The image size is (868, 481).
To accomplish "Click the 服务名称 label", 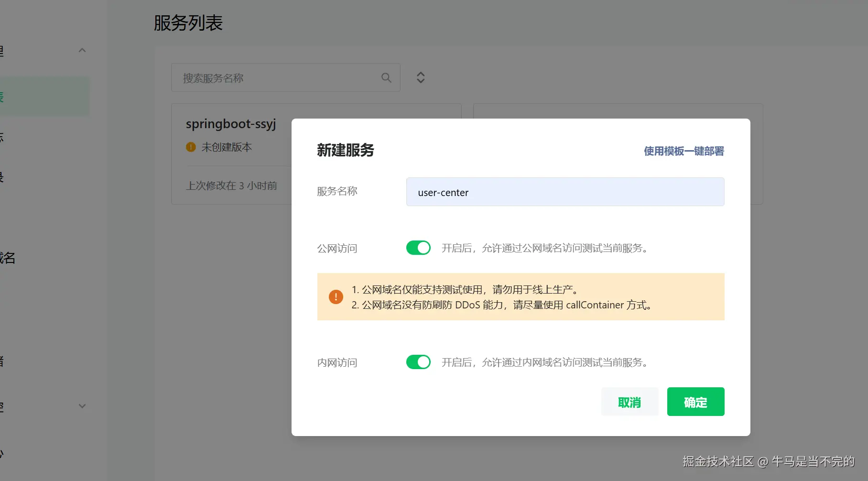I will [337, 191].
